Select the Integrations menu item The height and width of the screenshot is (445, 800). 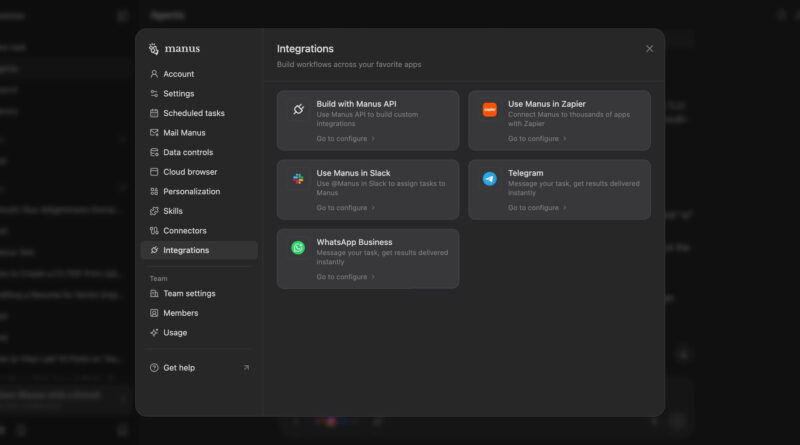[199, 250]
